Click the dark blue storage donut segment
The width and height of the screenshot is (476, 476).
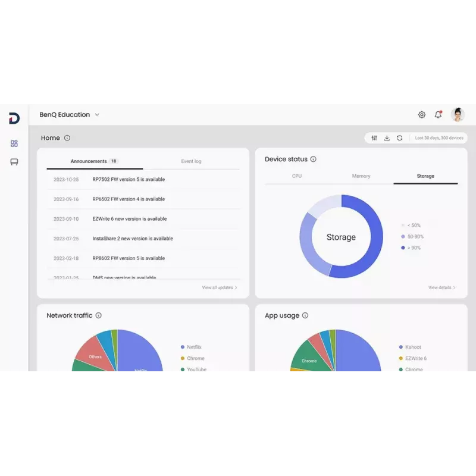tap(376, 240)
